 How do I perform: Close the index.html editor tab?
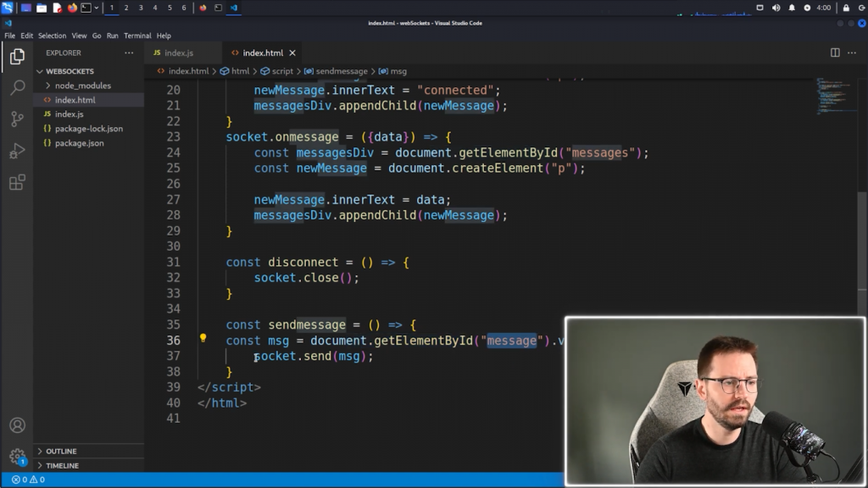point(292,53)
